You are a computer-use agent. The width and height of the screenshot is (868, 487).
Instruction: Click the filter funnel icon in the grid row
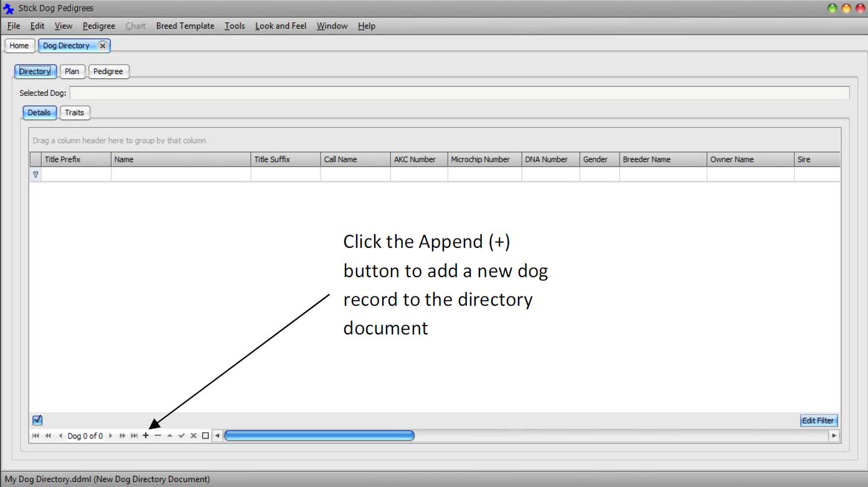point(35,174)
